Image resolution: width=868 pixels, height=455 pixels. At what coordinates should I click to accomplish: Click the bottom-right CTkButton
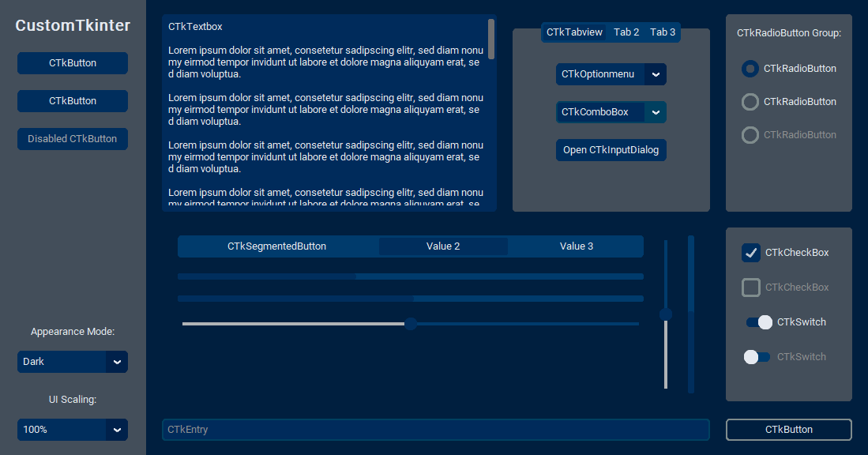pyautogui.click(x=788, y=429)
